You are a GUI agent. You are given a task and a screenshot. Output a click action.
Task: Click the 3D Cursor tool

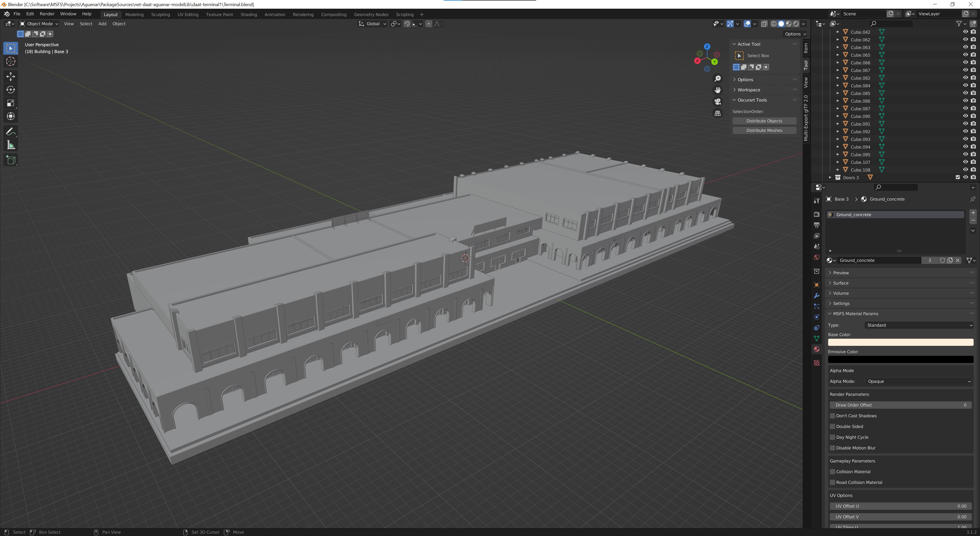pyautogui.click(x=11, y=61)
